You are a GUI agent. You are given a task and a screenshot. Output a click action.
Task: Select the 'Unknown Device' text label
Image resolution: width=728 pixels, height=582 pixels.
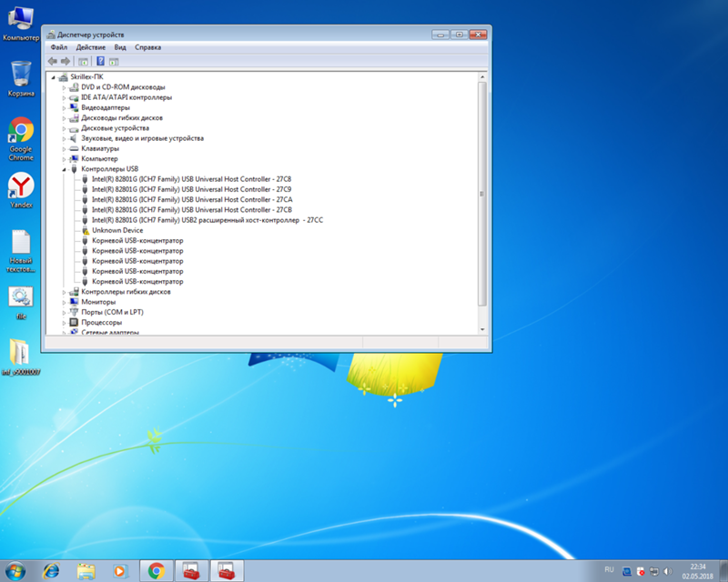117,230
